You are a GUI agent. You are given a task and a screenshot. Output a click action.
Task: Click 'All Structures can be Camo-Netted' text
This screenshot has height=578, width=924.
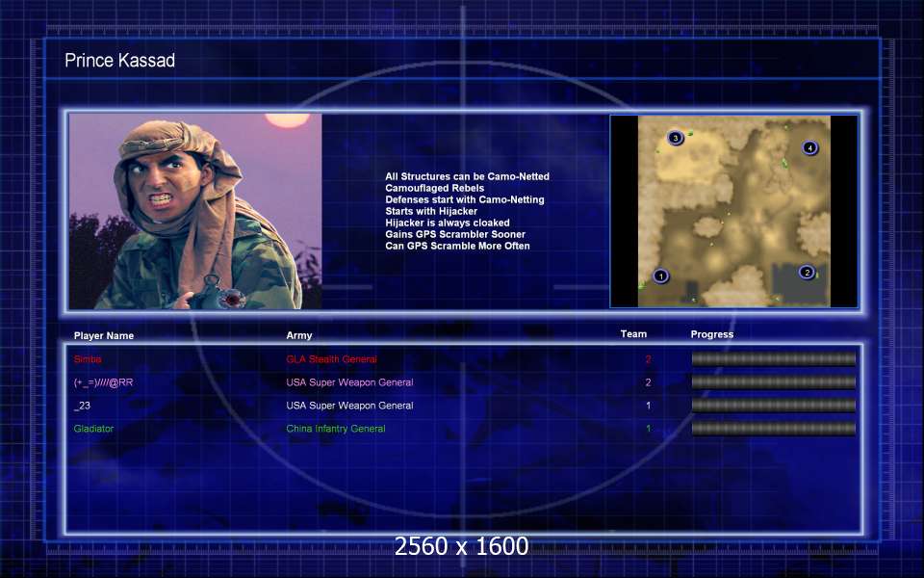pos(467,176)
